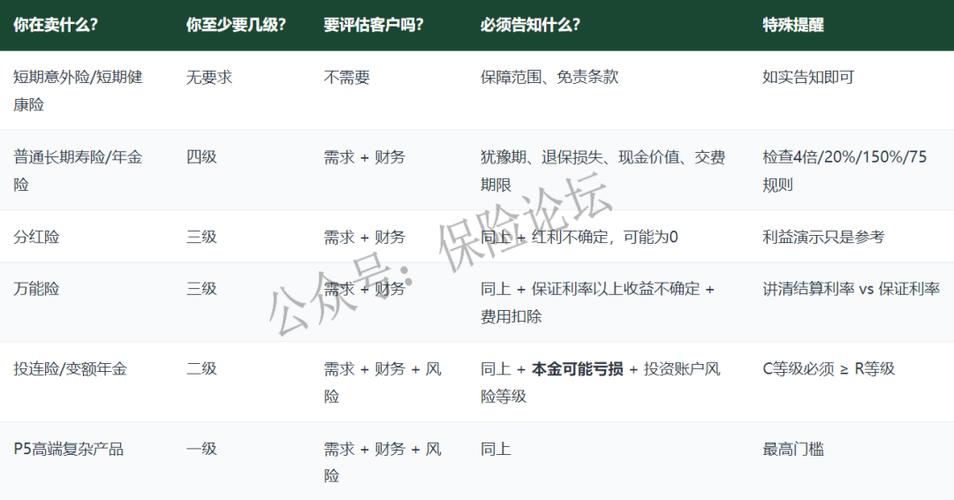Click '三级' in the 分红险 row
The width and height of the screenshot is (954, 500).
pos(201,237)
